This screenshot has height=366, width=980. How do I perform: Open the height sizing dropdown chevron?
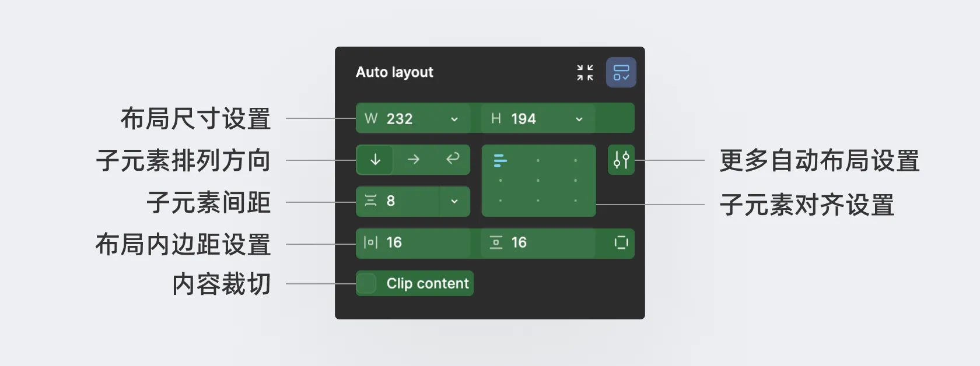579,119
